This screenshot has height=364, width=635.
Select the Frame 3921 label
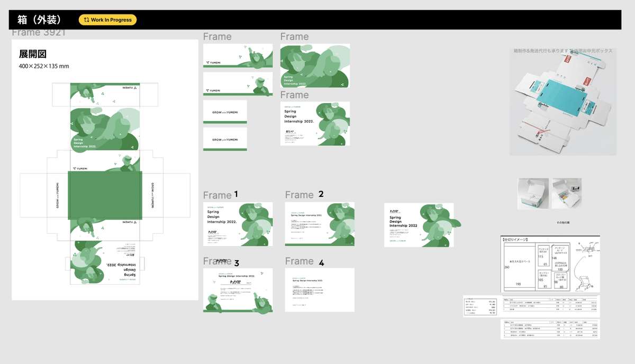coord(39,32)
